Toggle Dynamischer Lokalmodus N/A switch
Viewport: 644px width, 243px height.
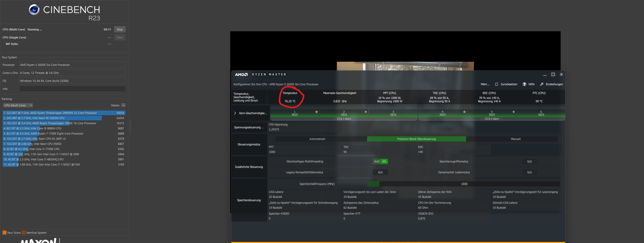pyautogui.click(x=529, y=172)
